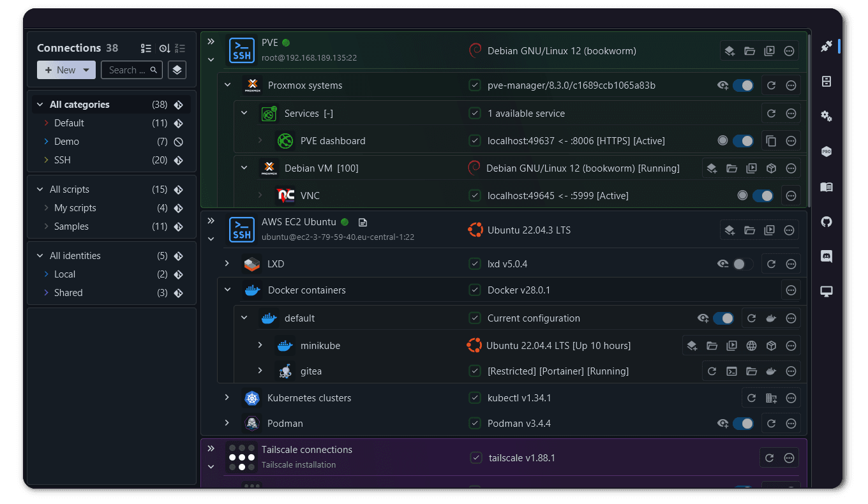Open file browser icon in right sidebar
Image resolution: width=868 pixels, height=504 pixels.
coord(827,82)
